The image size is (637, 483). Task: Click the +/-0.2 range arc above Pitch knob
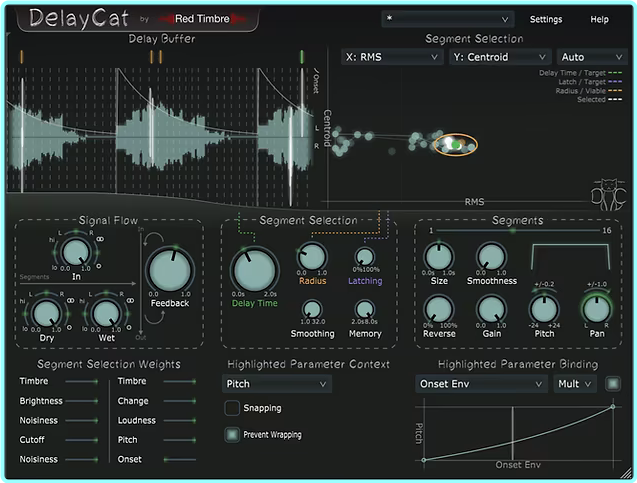tap(544, 290)
